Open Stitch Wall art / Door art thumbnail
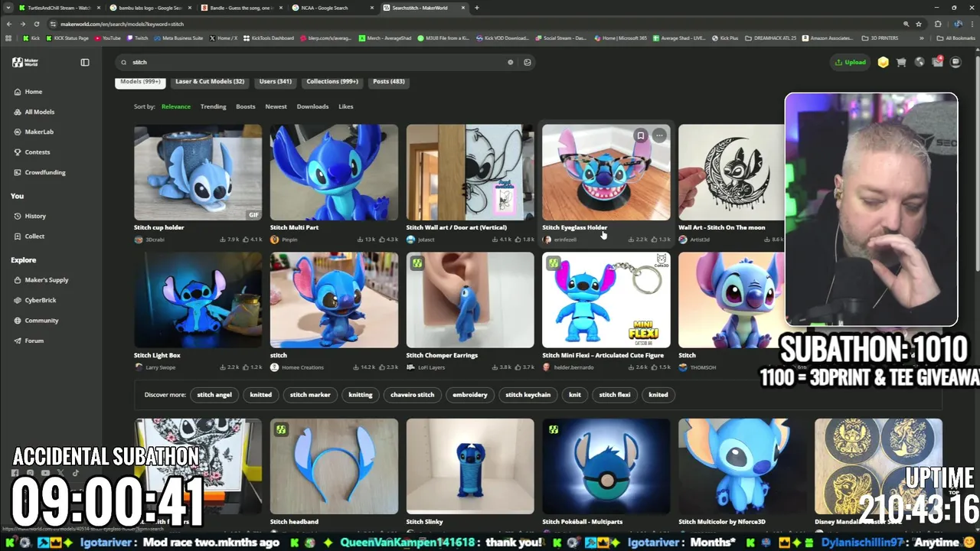The image size is (980, 551). 470,172
